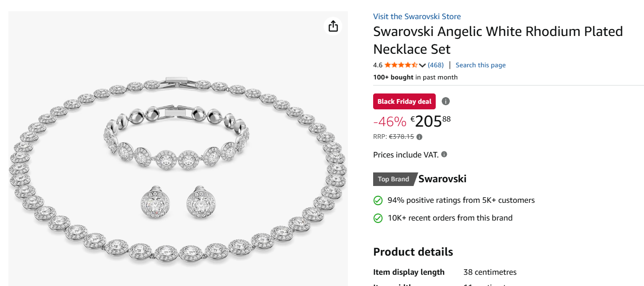Click the green checkmark beside 94% positive ratings
Image resolution: width=644 pixels, height=286 pixels.
pos(378,200)
